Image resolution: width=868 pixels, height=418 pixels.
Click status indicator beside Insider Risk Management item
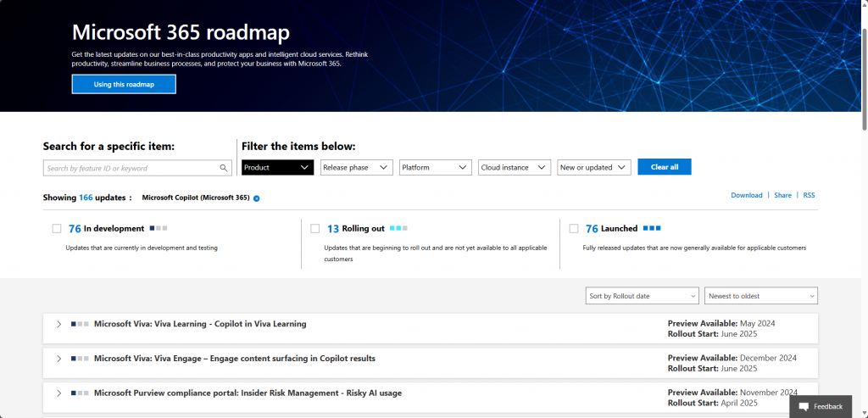pyautogui.click(x=80, y=393)
